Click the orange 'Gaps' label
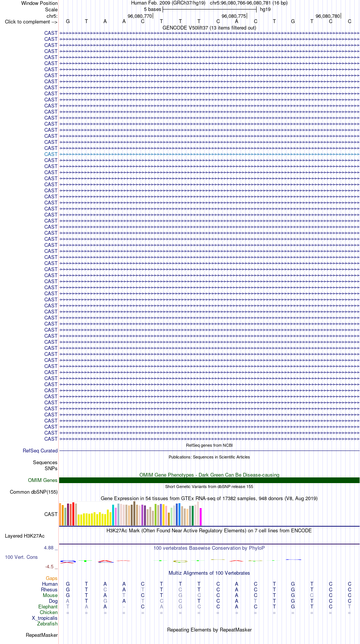This screenshot has height=644, width=360. [x=52, y=578]
